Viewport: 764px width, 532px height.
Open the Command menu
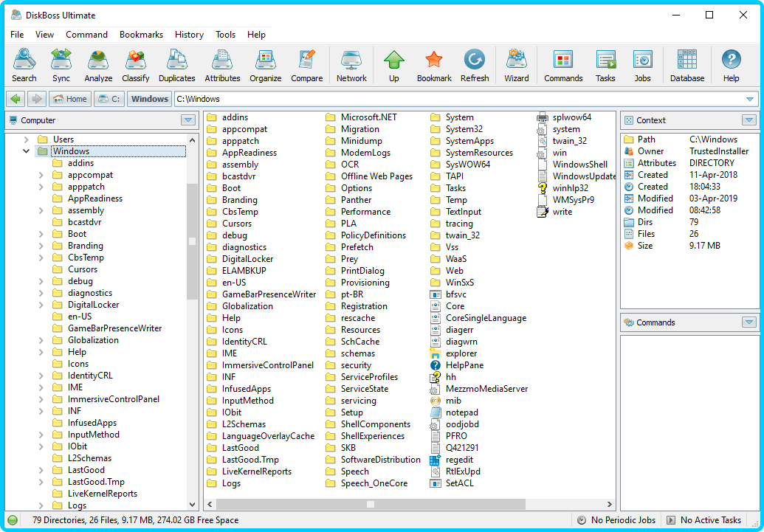(x=86, y=35)
